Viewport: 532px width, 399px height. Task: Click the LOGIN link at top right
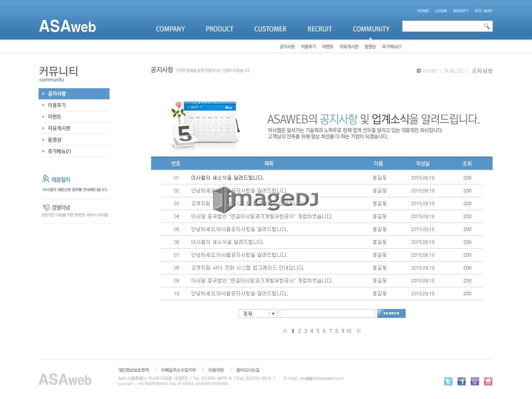coord(441,11)
